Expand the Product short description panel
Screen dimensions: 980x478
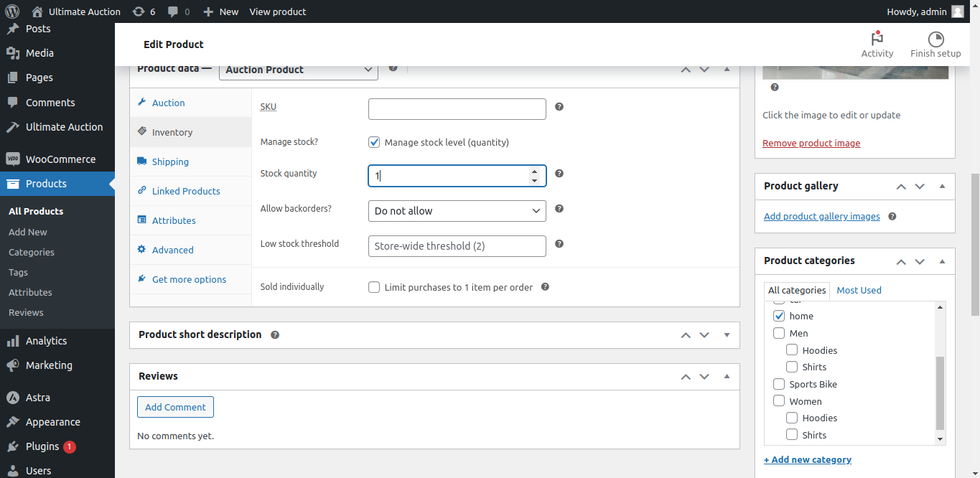(x=727, y=335)
